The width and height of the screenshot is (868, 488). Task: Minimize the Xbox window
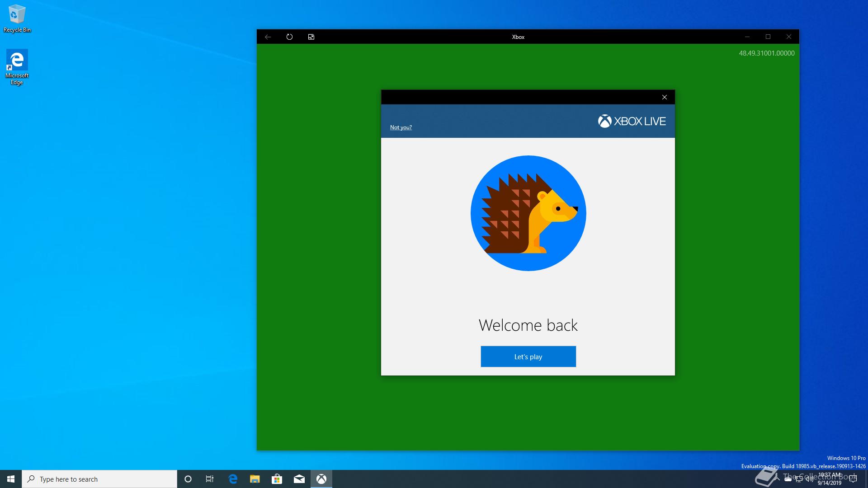click(747, 37)
